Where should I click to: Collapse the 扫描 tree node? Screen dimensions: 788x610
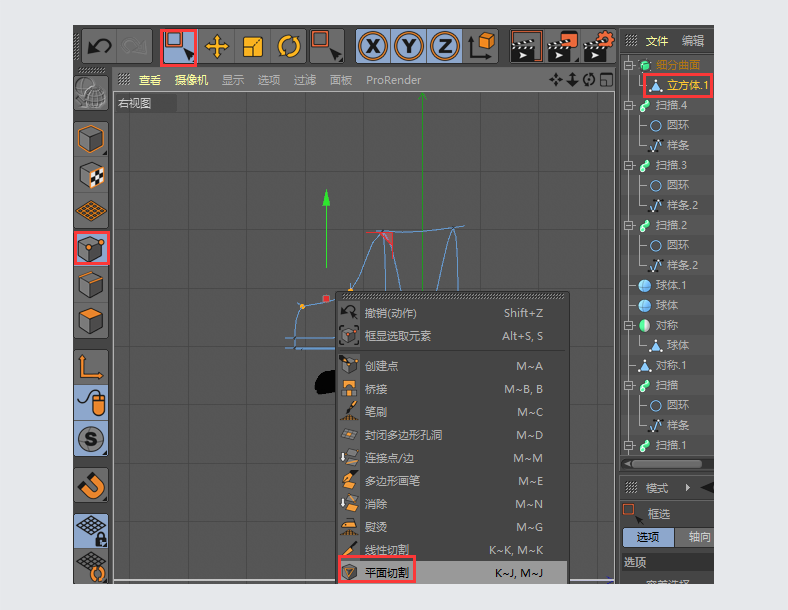click(629, 385)
